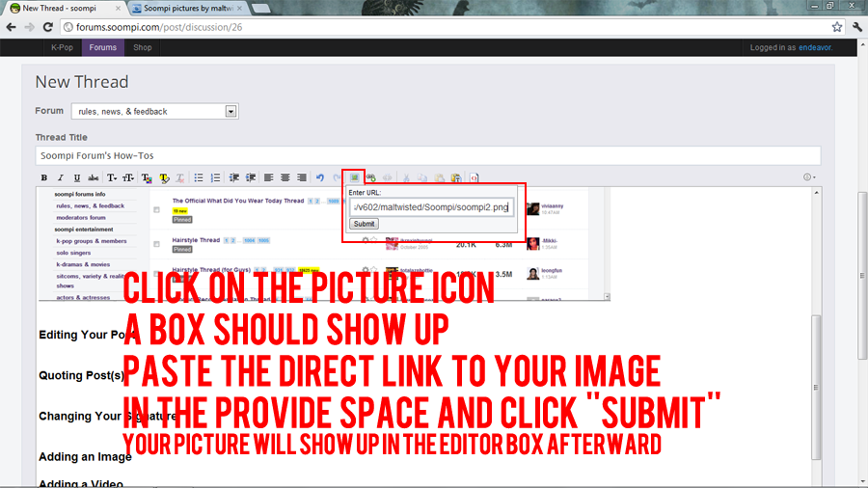Image resolution: width=868 pixels, height=488 pixels.
Task: Open the Forums navigation item
Action: [x=103, y=47]
